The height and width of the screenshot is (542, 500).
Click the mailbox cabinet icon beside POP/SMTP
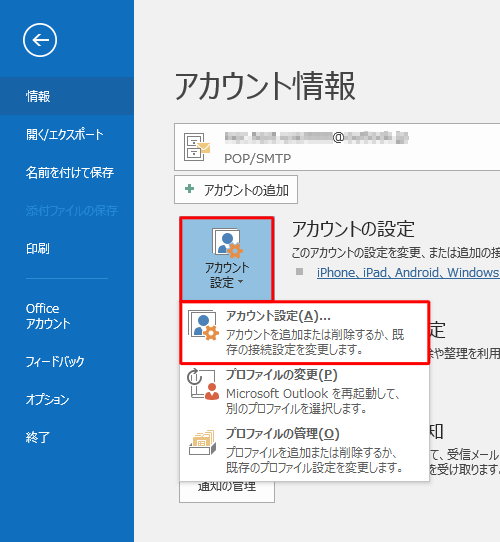(x=196, y=147)
